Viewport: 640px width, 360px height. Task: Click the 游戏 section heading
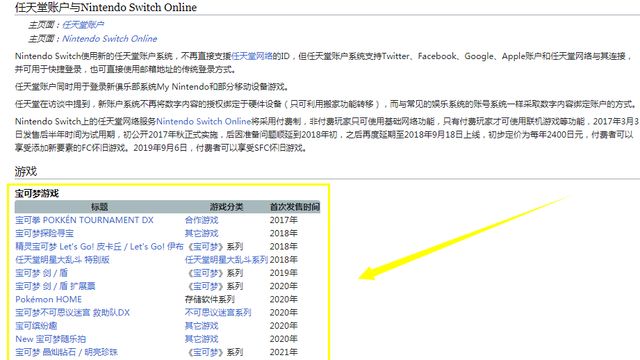click(x=26, y=171)
